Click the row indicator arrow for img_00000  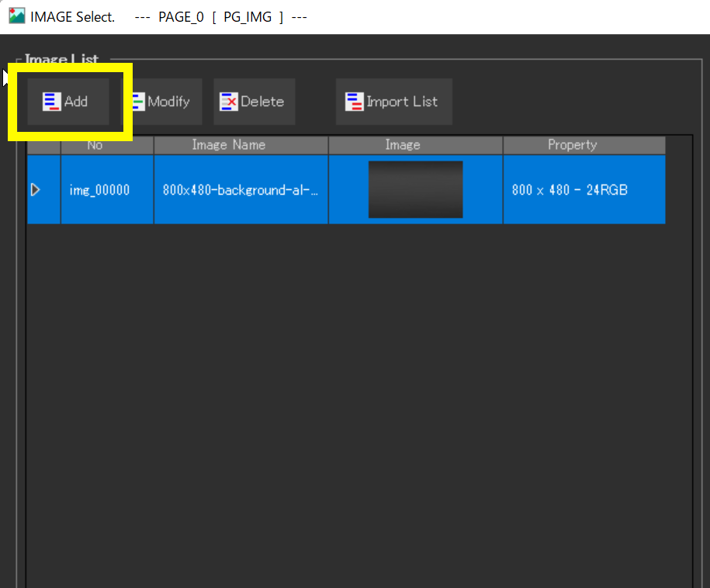35,189
